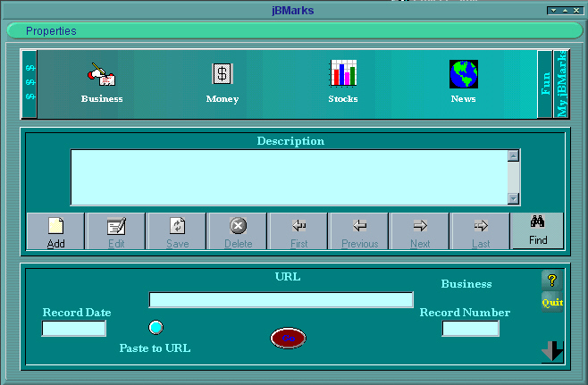Switch to the My jBMarks side tab
Viewport: 588px width, 385px height.
561,84
